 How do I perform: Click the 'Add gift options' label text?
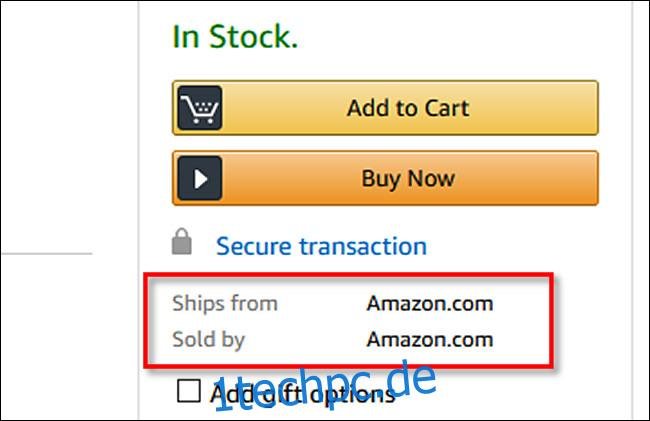tap(303, 394)
